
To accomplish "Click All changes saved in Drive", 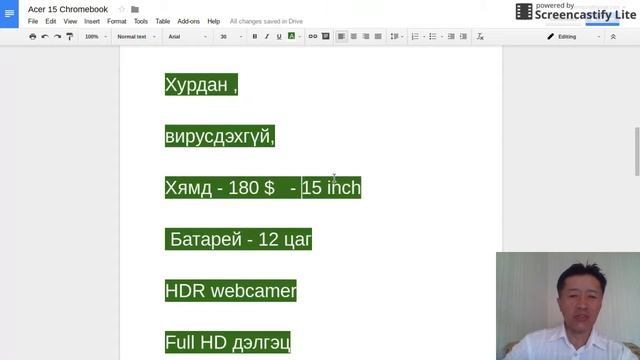I will pyautogui.click(x=266, y=21).
